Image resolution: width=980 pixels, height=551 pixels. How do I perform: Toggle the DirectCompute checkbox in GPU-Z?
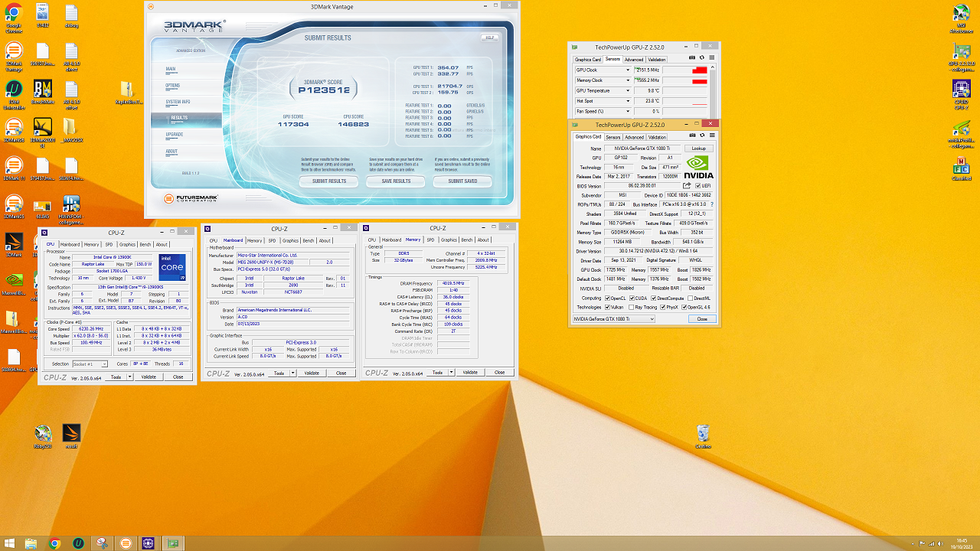tap(653, 298)
